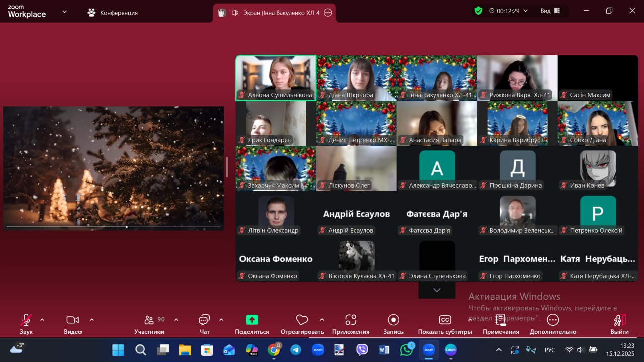This screenshot has height=362, width=644.
Task: Select the Конференция tab
Action: pyautogui.click(x=113, y=13)
